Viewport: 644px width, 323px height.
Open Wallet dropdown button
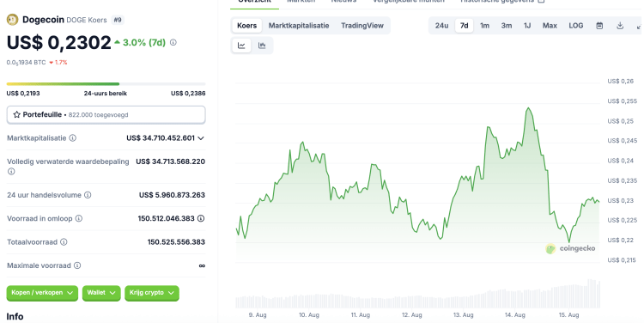(x=101, y=293)
